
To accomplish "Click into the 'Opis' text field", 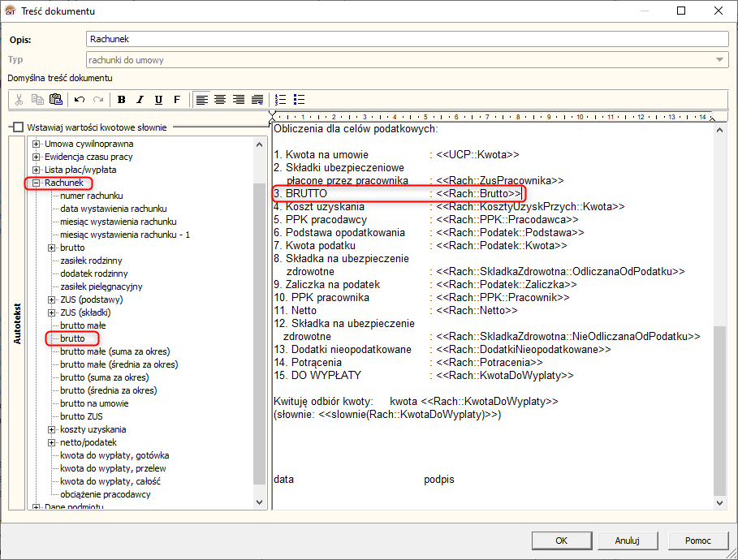I will click(406, 39).
